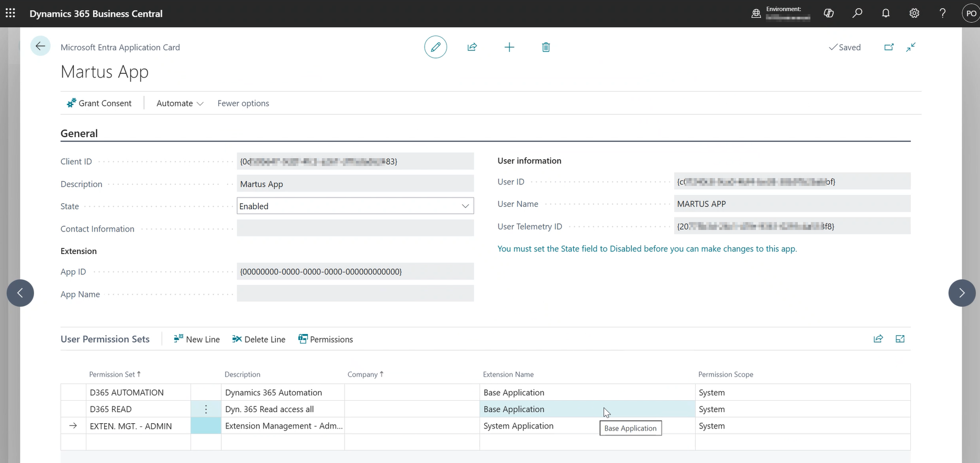Click the User ID field
This screenshot has height=463, width=980.
coord(793,181)
